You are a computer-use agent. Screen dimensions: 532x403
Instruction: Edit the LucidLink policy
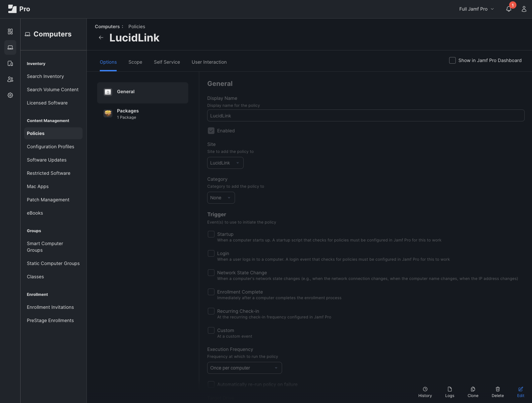(521, 392)
